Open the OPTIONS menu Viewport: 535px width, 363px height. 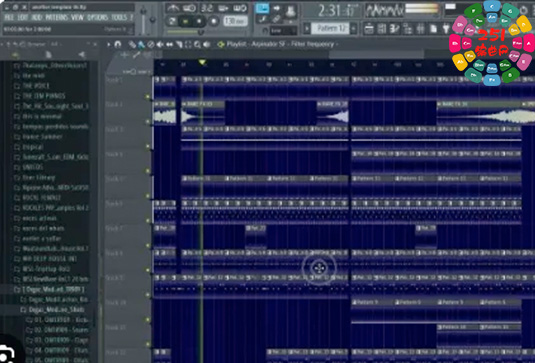pyautogui.click(x=98, y=17)
